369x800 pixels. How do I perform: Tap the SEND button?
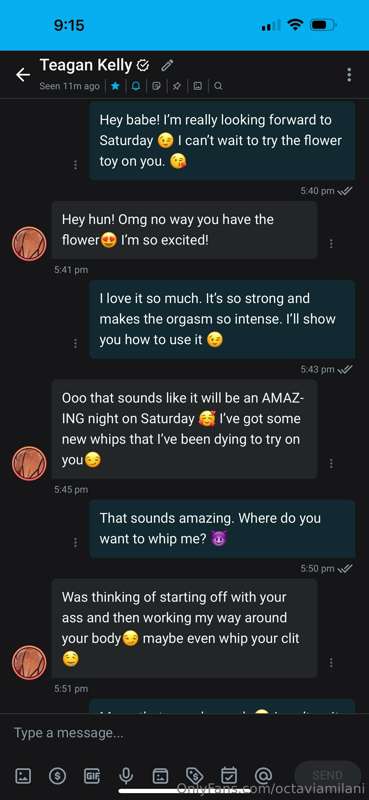pyautogui.click(x=327, y=776)
